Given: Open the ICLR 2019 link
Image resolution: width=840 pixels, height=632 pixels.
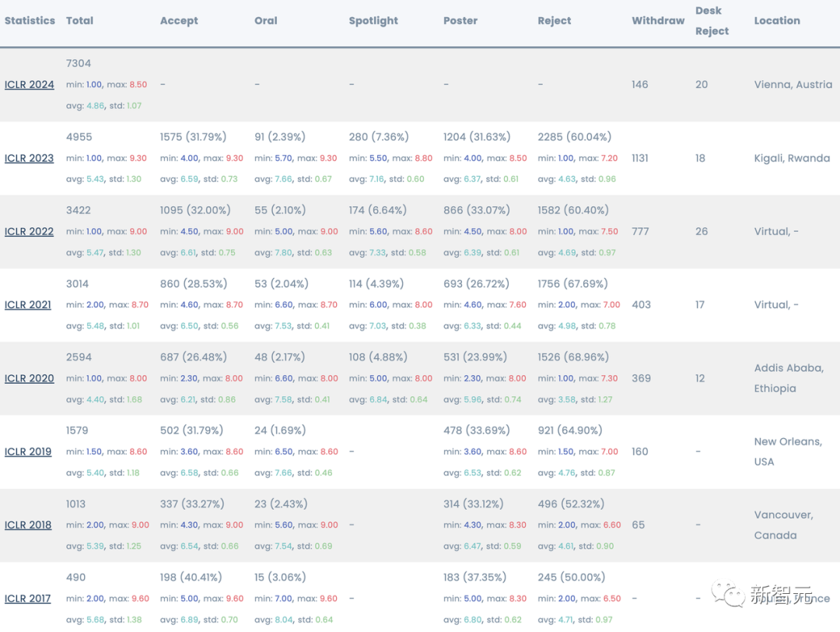Looking at the screenshot, I should [x=28, y=452].
